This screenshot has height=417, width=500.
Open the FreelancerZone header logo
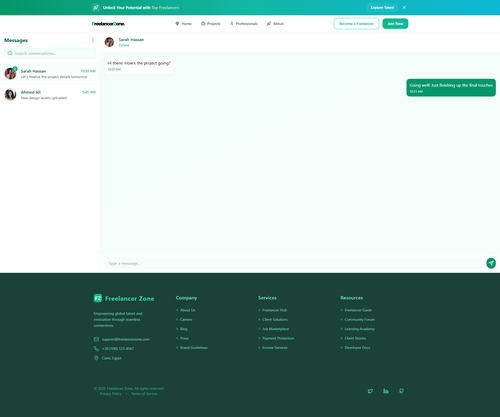tap(108, 24)
